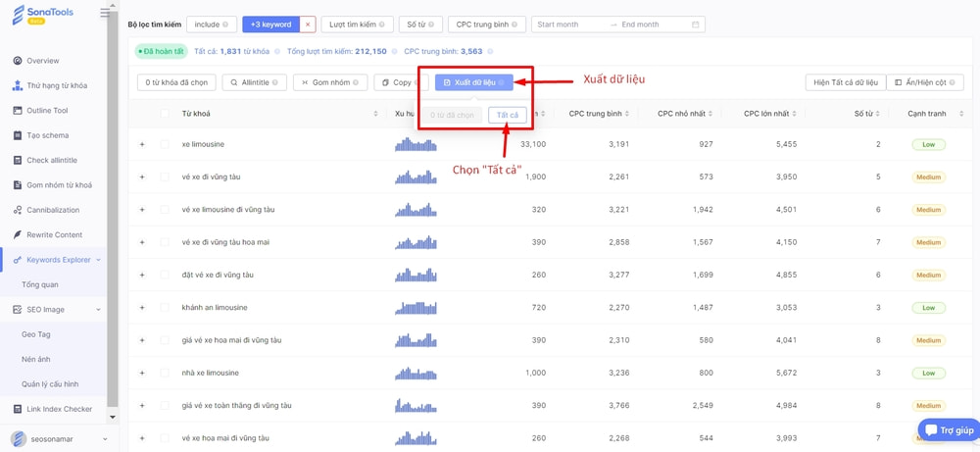Tick checkbox for đặt vé xe đi vũng tàu
Viewport: 980px width, 452px height.
165,276
